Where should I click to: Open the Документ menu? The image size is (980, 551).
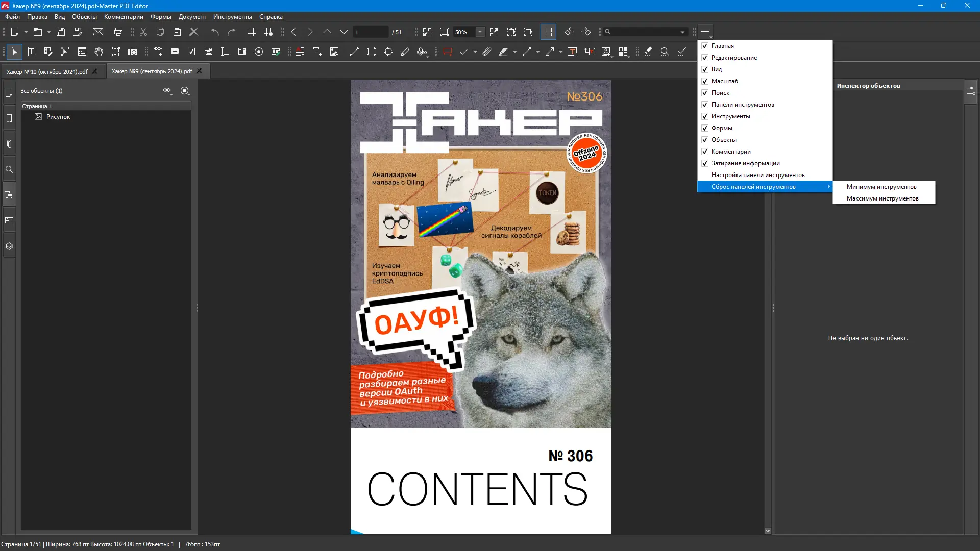(192, 17)
